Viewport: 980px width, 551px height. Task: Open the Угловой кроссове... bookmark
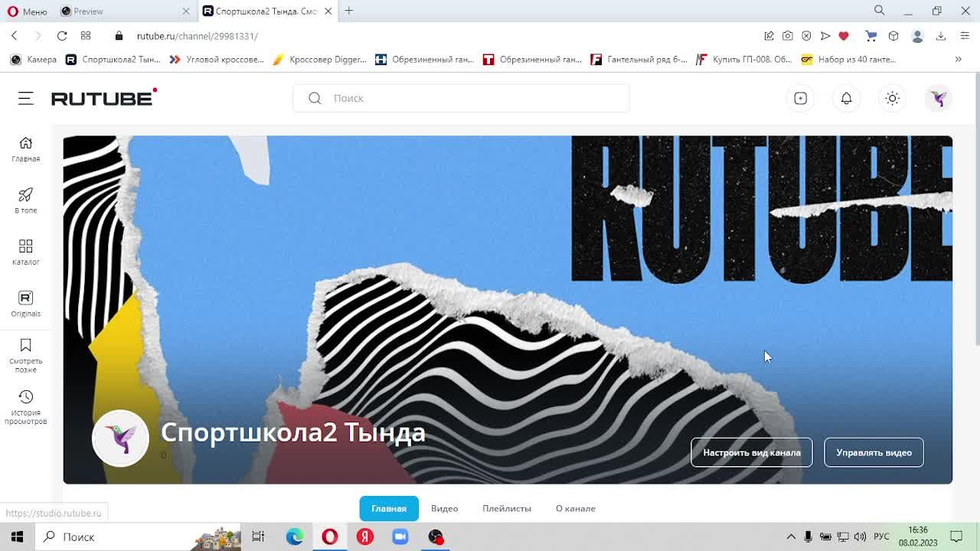pyautogui.click(x=217, y=59)
